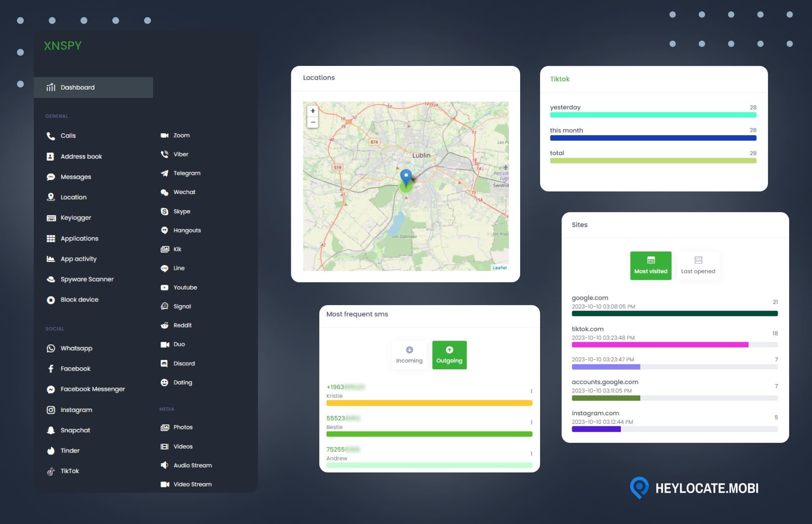Click the Instagram camera icon
812x524 pixels.
click(x=51, y=410)
